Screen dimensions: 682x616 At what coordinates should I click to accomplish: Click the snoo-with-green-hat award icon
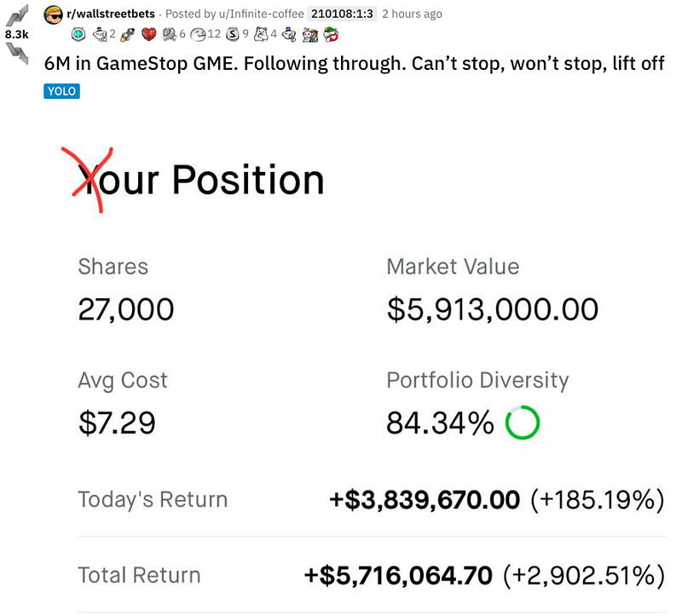tap(329, 34)
